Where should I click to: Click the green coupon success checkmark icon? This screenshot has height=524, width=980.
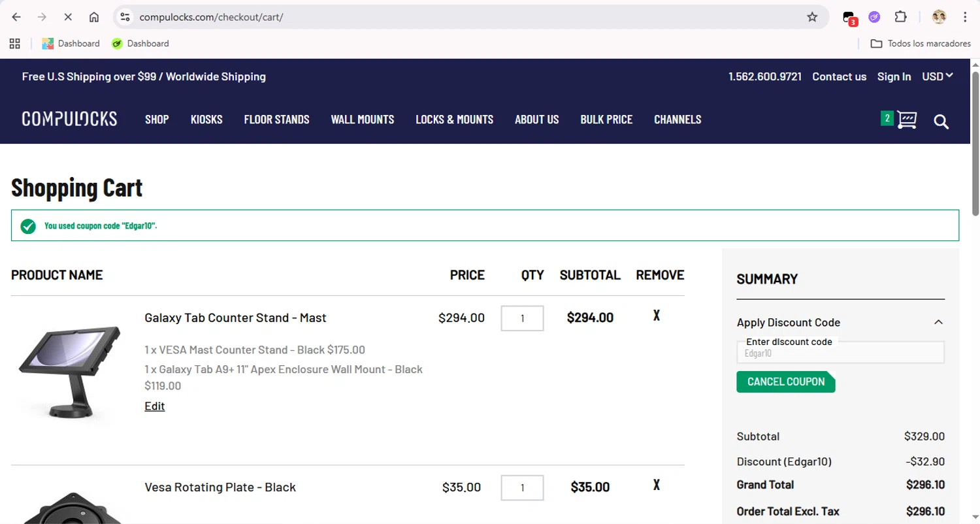click(x=28, y=226)
